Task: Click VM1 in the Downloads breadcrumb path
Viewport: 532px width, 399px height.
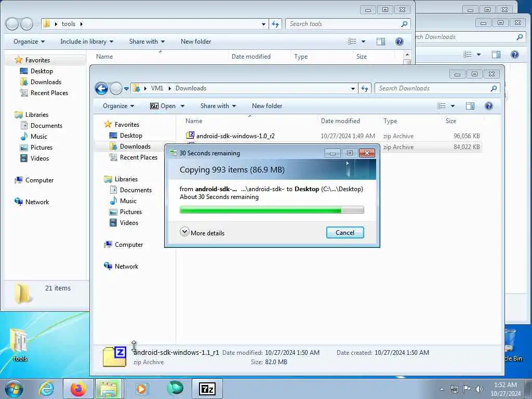Action: coord(157,88)
